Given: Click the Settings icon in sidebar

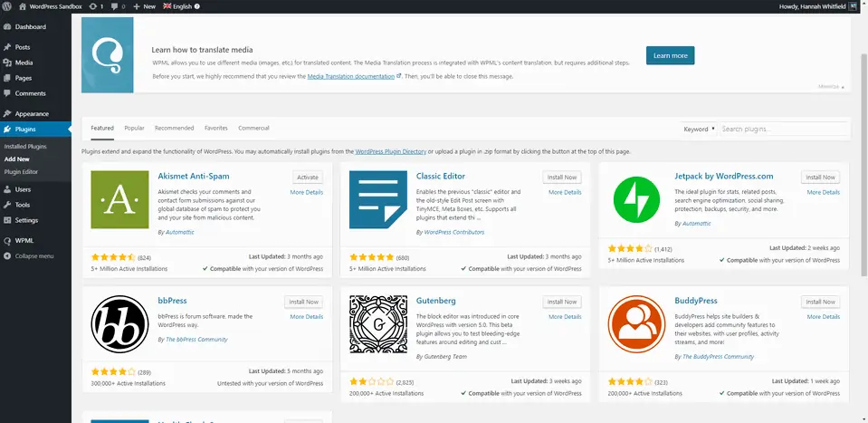Looking at the screenshot, I should pyautogui.click(x=7, y=220).
